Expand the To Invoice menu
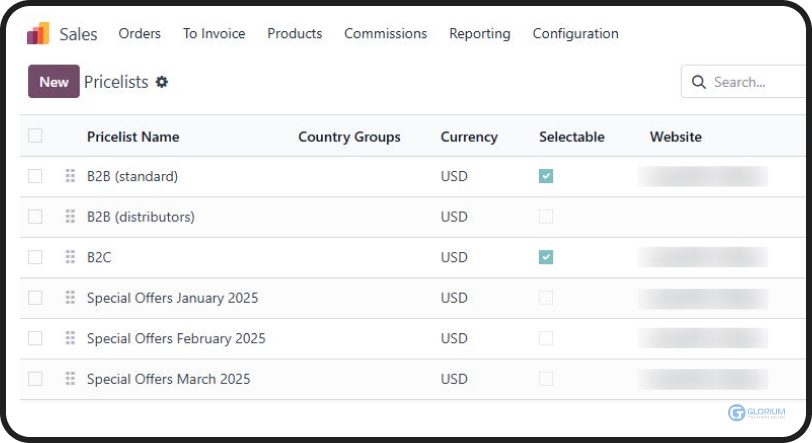The width and height of the screenshot is (812, 443). [213, 33]
